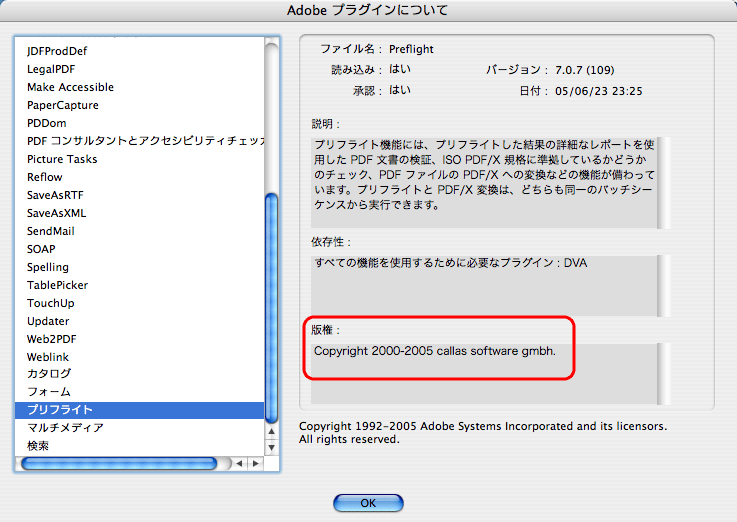Click plugin list scroll right arrow
This screenshot has height=522, width=737.
coord(256,464)
